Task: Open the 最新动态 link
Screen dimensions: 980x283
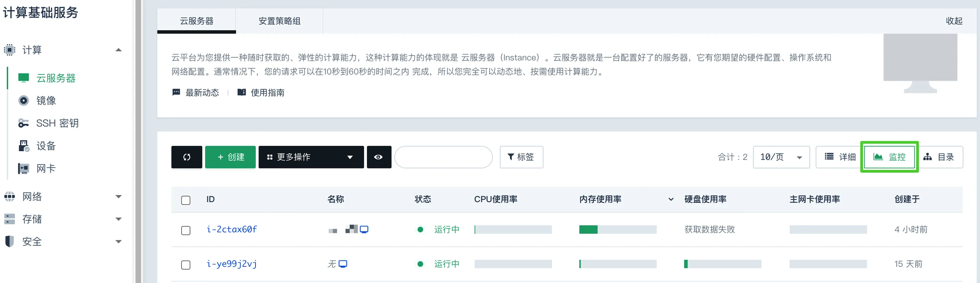Action: (202, 92)
